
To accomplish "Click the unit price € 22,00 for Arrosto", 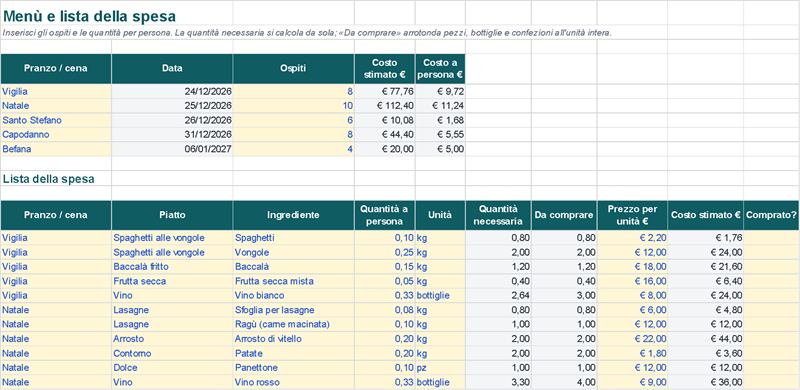I will tap(632, 339).
